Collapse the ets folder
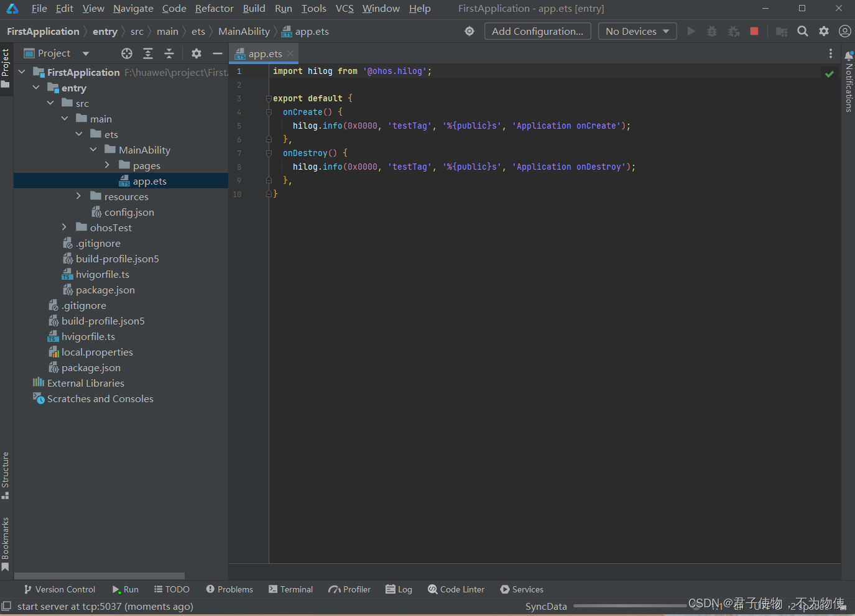 79,134
